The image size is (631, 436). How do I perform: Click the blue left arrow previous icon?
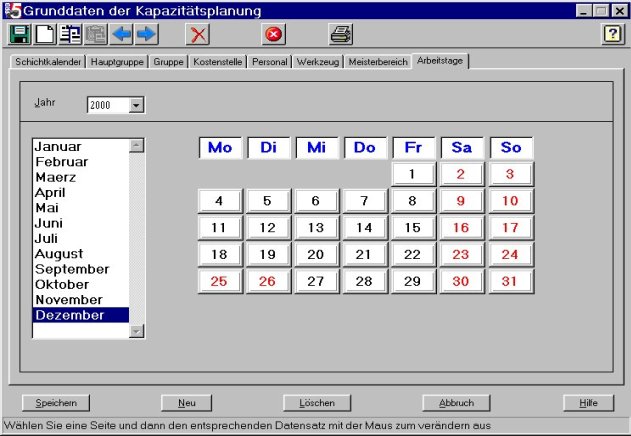[122, 34]
